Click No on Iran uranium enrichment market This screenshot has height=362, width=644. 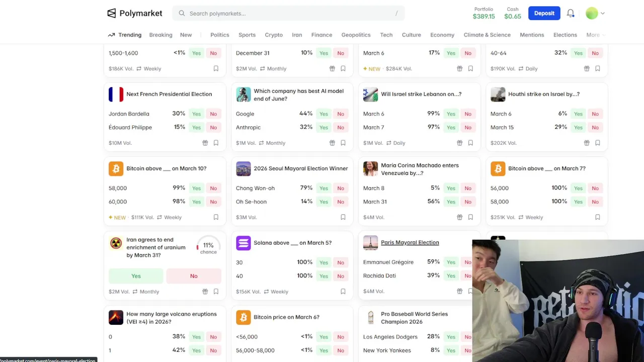point(194,276)
